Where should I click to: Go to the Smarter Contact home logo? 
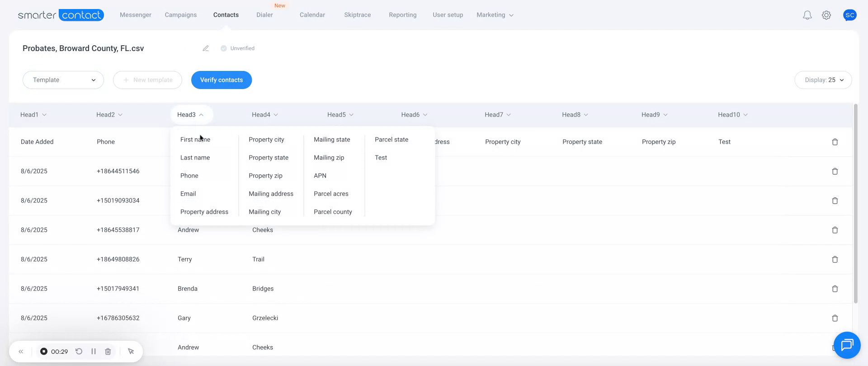coord(61,15)
